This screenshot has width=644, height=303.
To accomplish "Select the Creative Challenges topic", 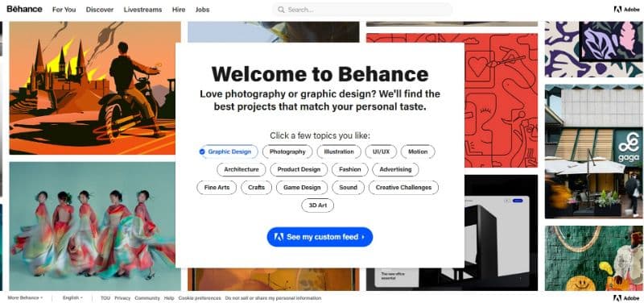I will click(403, 188).
